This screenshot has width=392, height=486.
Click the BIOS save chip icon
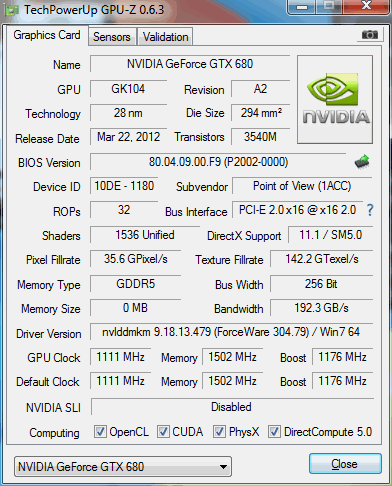click(362, 162)
